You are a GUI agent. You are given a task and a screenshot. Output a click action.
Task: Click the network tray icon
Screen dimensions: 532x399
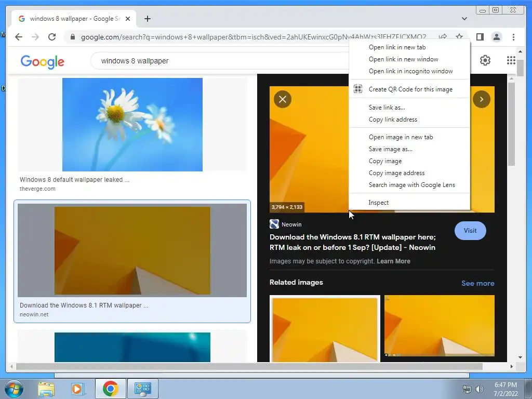pyautogui.click(x=467, y=389)
